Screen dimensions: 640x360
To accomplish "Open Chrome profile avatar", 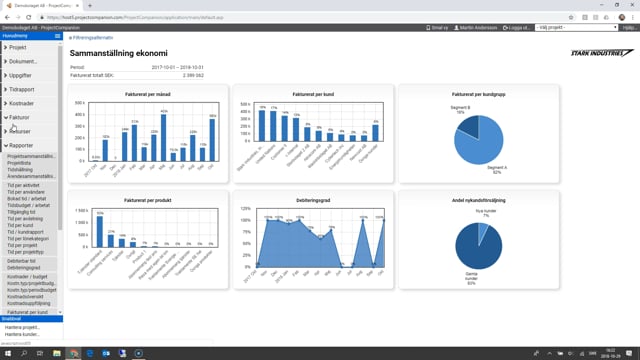I will (622, 18).
